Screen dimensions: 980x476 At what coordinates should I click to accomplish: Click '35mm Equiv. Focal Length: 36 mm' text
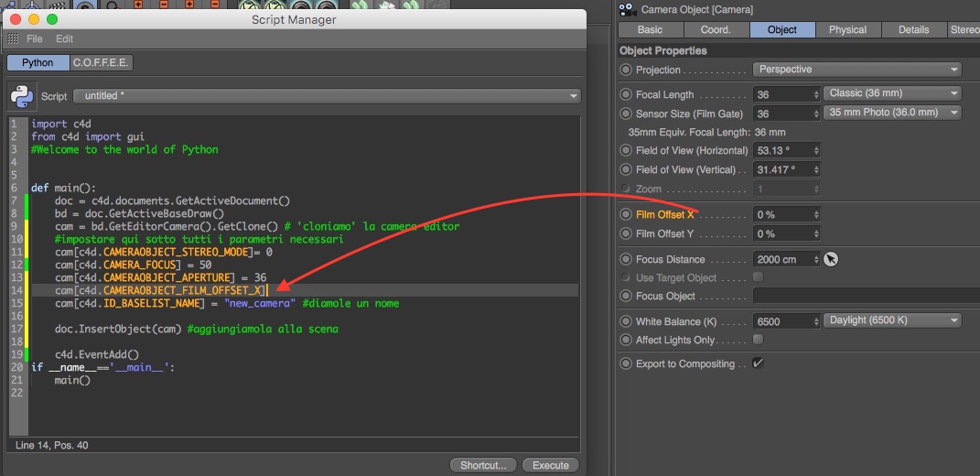pos(707,133)
